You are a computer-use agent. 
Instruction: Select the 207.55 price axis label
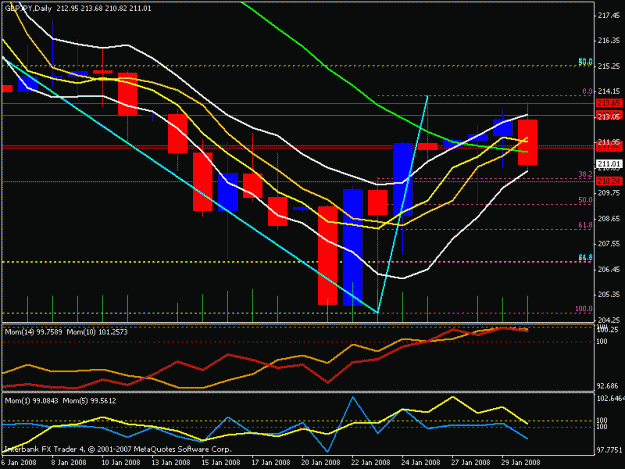point(609,243)
